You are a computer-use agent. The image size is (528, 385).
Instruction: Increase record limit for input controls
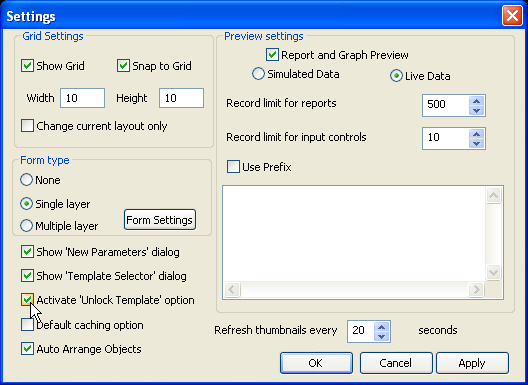[476, 134]
